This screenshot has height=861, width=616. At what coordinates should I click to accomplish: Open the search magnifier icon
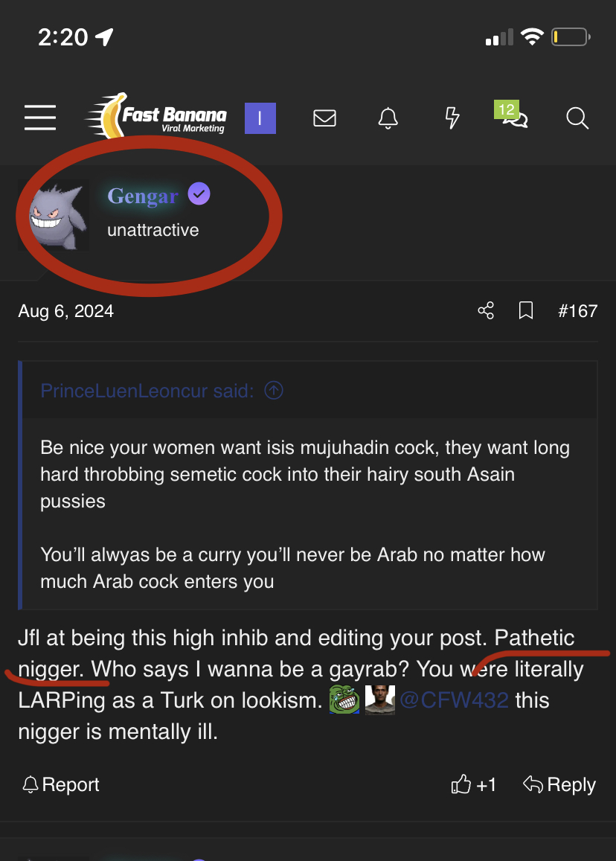point(577,118)
